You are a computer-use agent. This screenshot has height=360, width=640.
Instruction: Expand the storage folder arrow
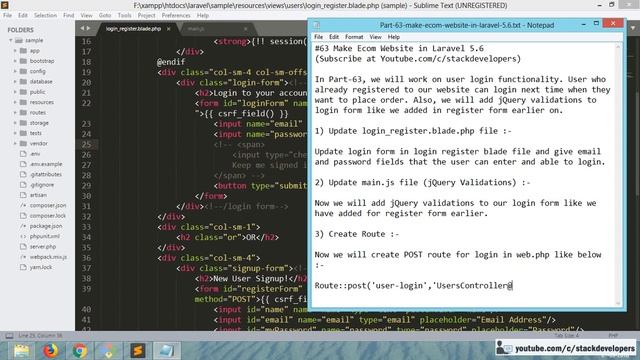[15, 123]
